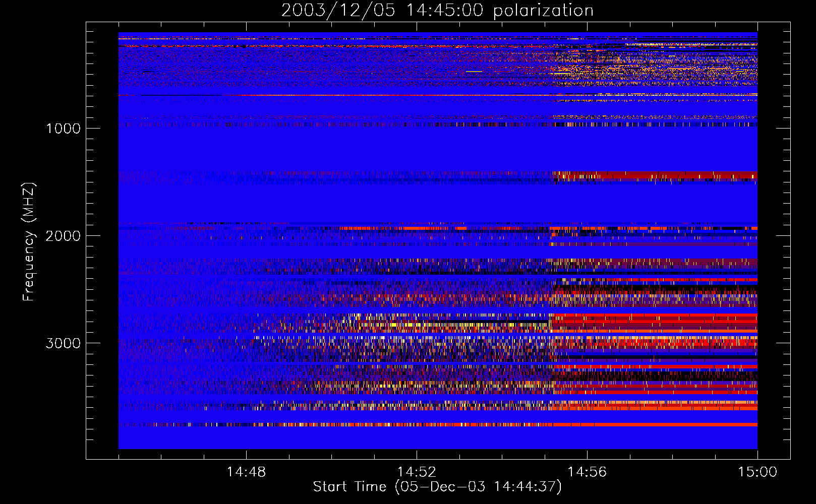The height and width of the screenshot is (504, 816).
Task: Click the 'Start Time (05-Dec-03 14:44:37)' axis label
Action: 437,487
